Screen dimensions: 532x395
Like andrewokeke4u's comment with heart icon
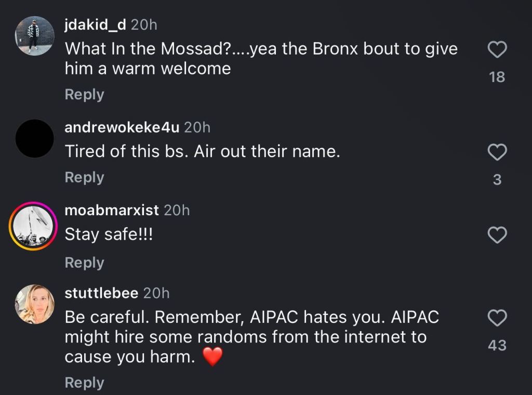(x=497, y=152)
